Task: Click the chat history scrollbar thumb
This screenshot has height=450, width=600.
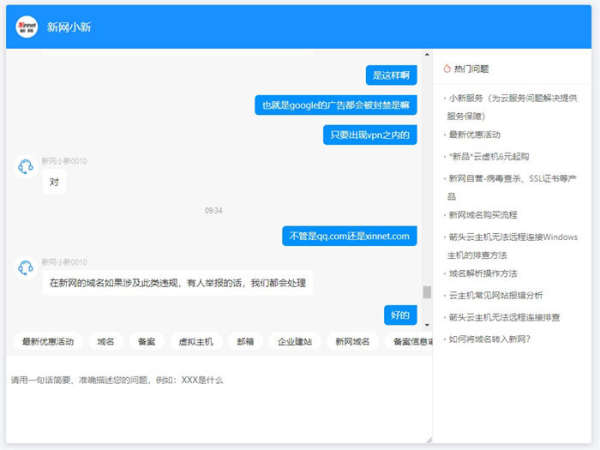Action: point(427,292)
